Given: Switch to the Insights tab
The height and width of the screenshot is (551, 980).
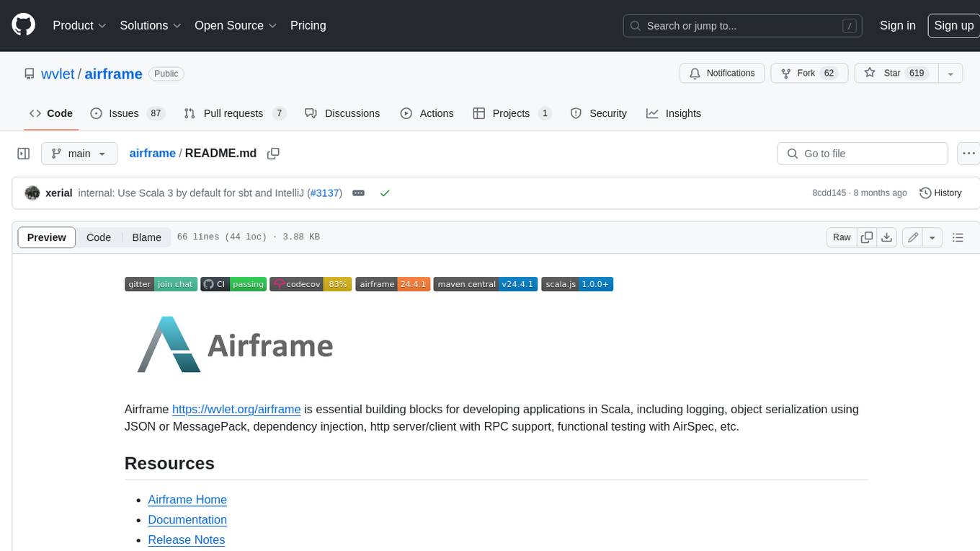Looking at the screenshot, I should point(674,113).
